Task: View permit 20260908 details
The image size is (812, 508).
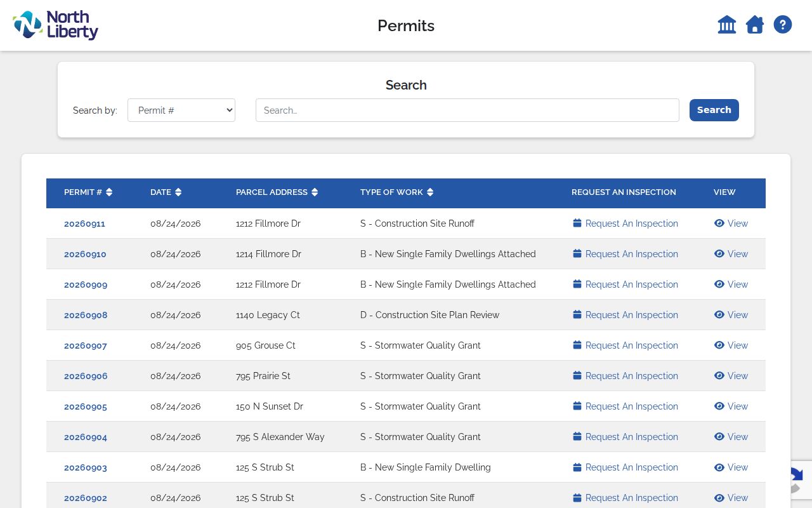Action: pyautogui.click(x=731, y=315)
